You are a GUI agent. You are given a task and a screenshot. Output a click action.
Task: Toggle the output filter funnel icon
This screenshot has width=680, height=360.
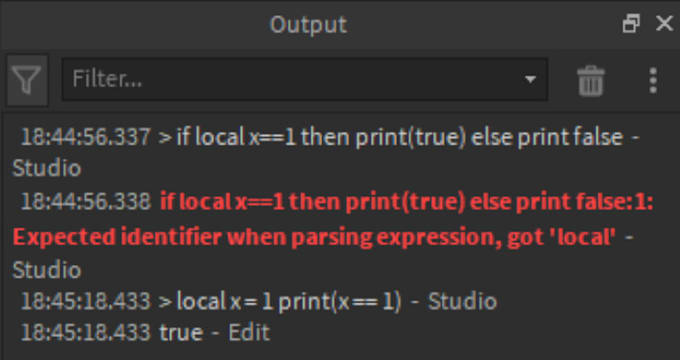coord(27,80)
